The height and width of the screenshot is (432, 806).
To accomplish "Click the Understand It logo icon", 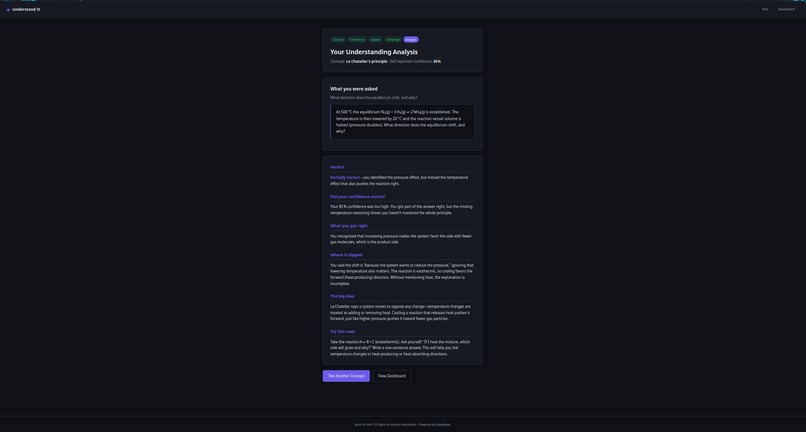I will (8, 10).
